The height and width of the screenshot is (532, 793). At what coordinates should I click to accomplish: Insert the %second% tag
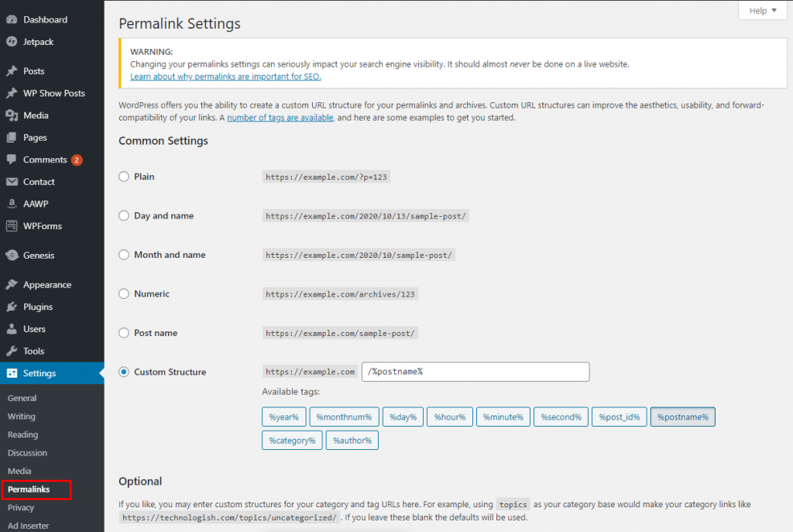[561, 417]
